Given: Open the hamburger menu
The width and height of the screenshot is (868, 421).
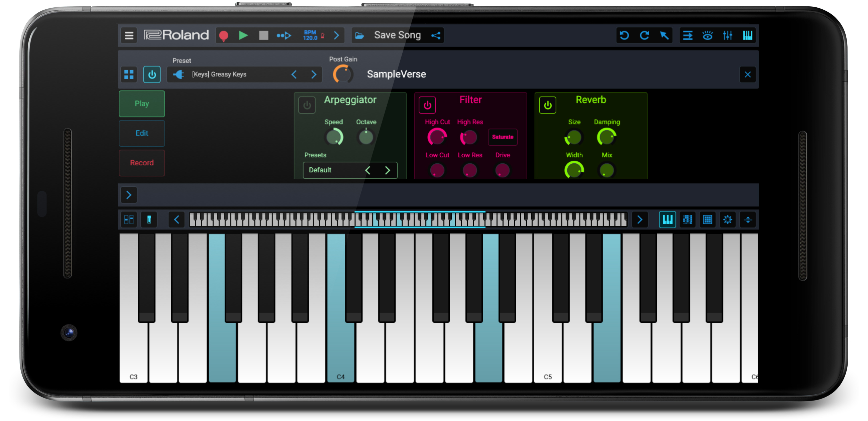Looking at the screenshot, I should 128,35.
